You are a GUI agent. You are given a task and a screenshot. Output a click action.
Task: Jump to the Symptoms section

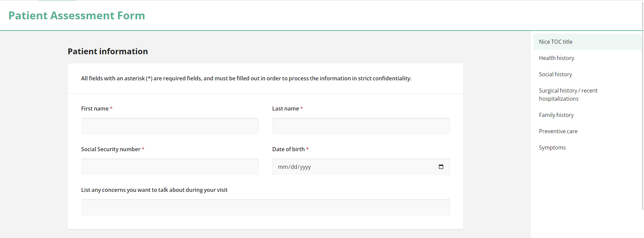tap(552, 147)
